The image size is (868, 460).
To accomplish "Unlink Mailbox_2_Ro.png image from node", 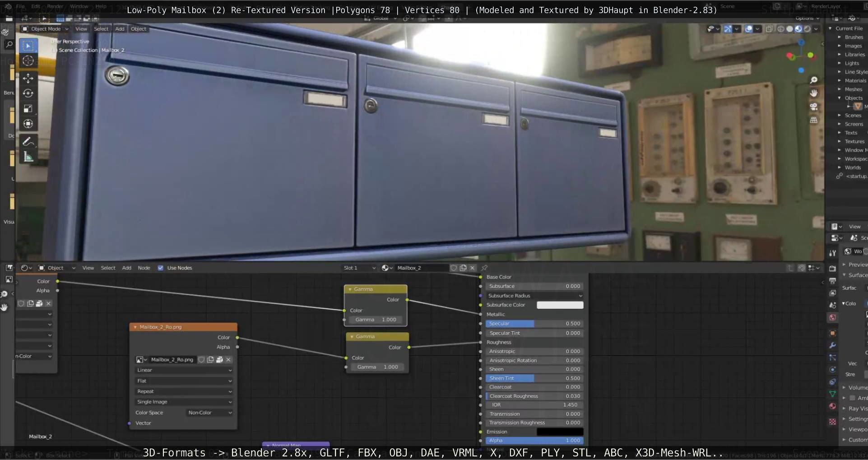I will click(x=228, y=359).
